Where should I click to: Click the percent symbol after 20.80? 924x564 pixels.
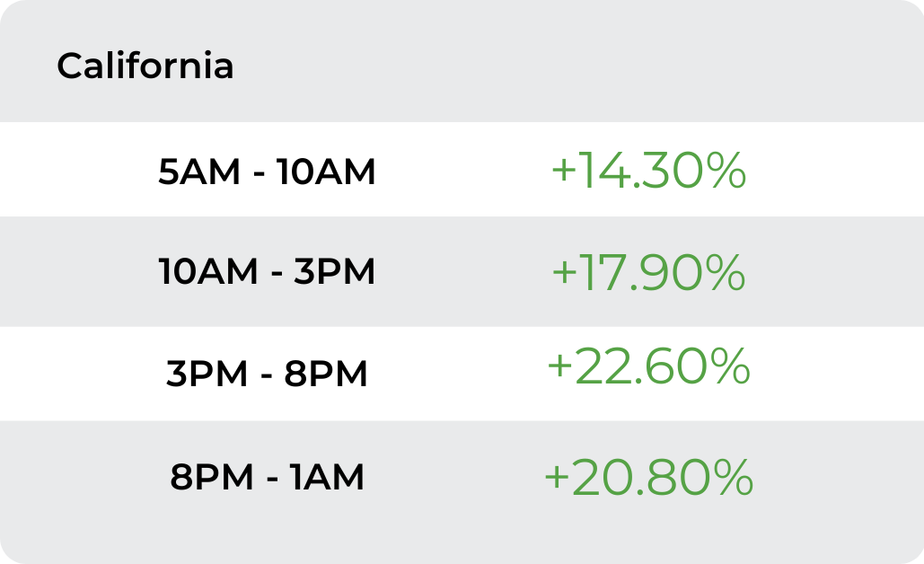tap(735, 478)
